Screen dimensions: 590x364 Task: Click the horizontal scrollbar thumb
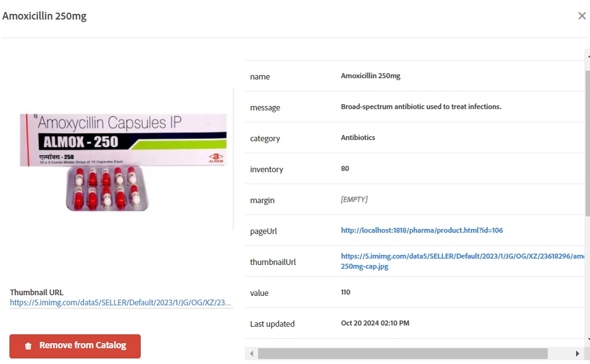403,353
